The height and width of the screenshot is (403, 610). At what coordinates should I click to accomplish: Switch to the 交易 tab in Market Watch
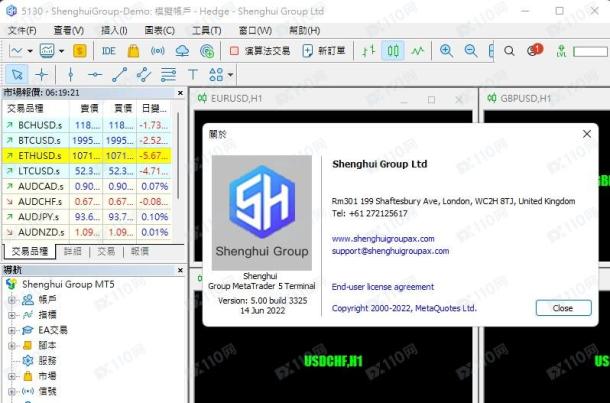click(x=106, y=251)
